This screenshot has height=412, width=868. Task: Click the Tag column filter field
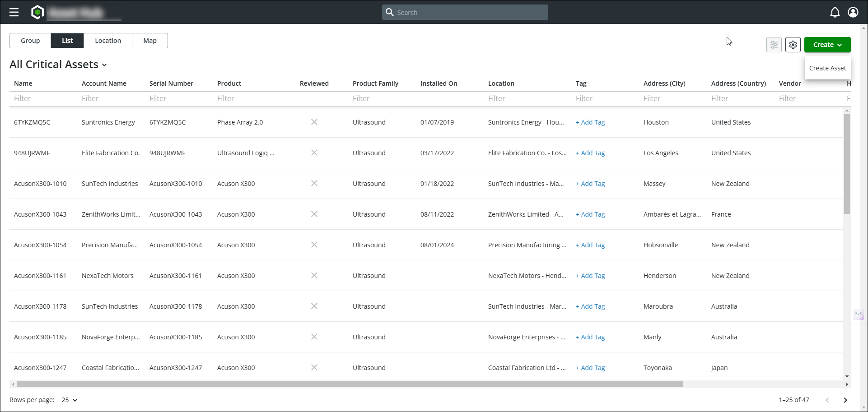click(605, 98)
